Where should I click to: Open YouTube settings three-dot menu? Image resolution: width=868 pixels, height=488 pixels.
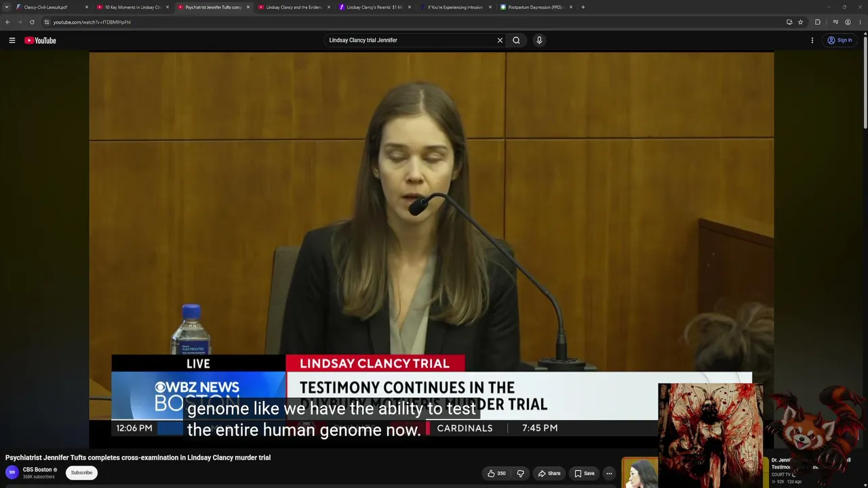tap(812, 40)
